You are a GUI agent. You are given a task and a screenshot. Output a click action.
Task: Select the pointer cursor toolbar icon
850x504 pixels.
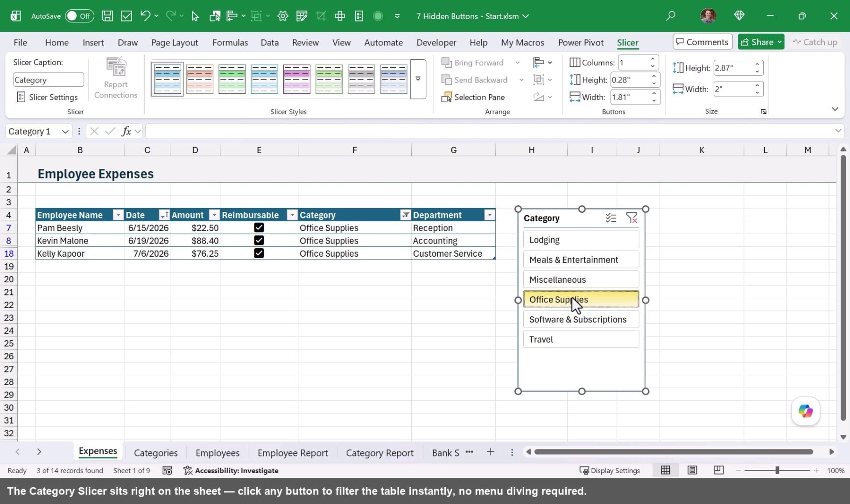click(x=195, y=16)
